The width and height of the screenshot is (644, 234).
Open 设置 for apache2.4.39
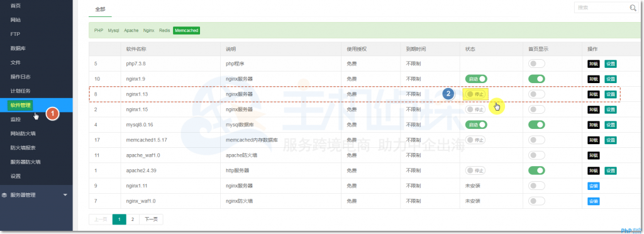pos(611,170)
